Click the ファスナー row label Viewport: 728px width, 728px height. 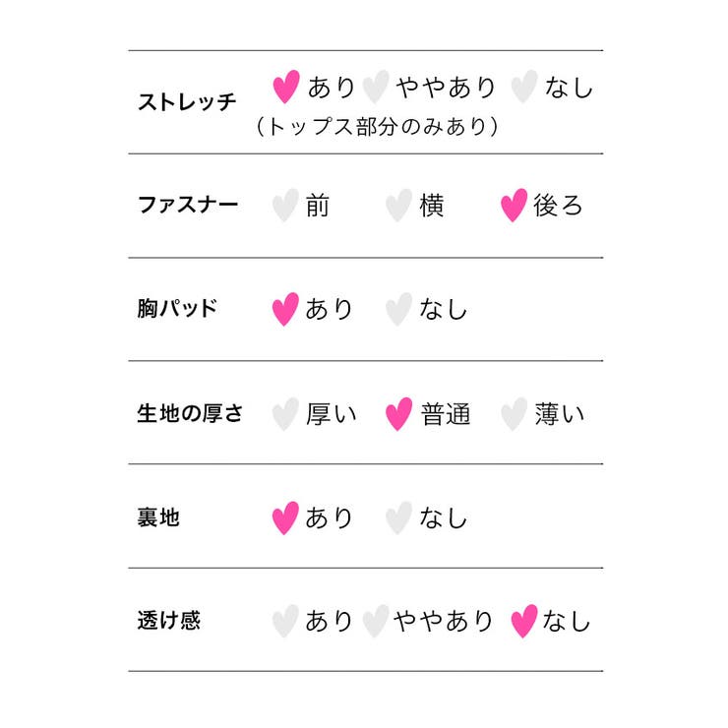187,206
